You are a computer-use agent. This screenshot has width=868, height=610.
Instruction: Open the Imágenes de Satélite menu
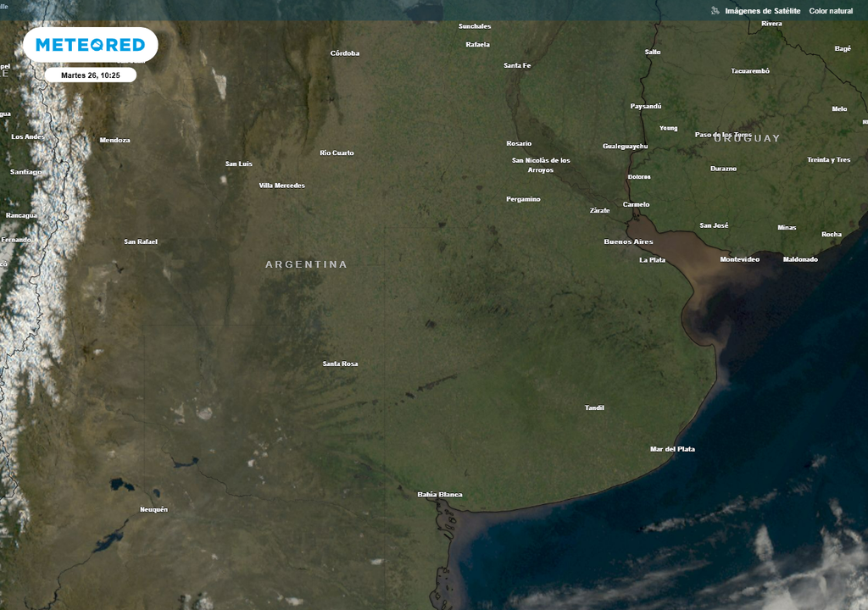(762, 11)
